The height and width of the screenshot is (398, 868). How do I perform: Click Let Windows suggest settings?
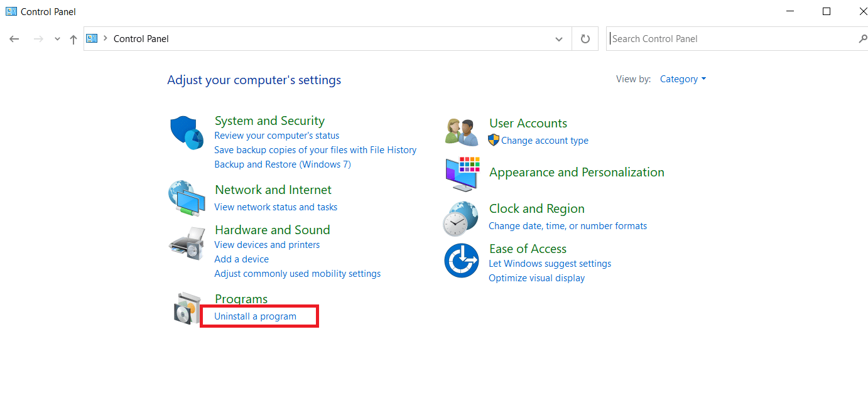pos(550,264)
